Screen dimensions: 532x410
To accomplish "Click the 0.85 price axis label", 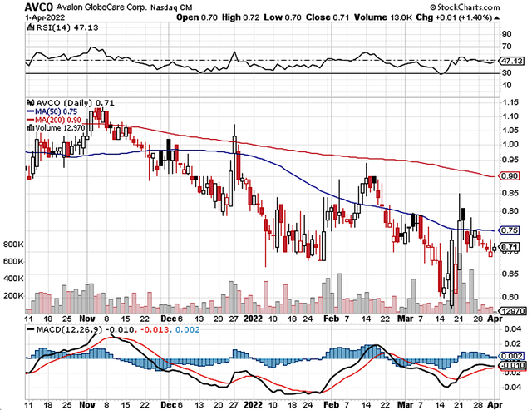I will tap(510, 193).
